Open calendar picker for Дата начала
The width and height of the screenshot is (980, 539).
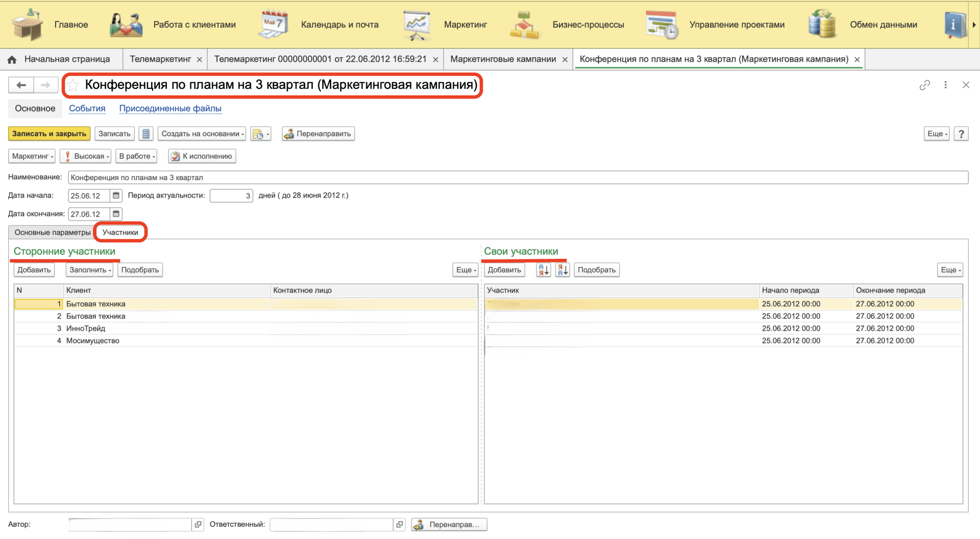[x=116, y=195]
